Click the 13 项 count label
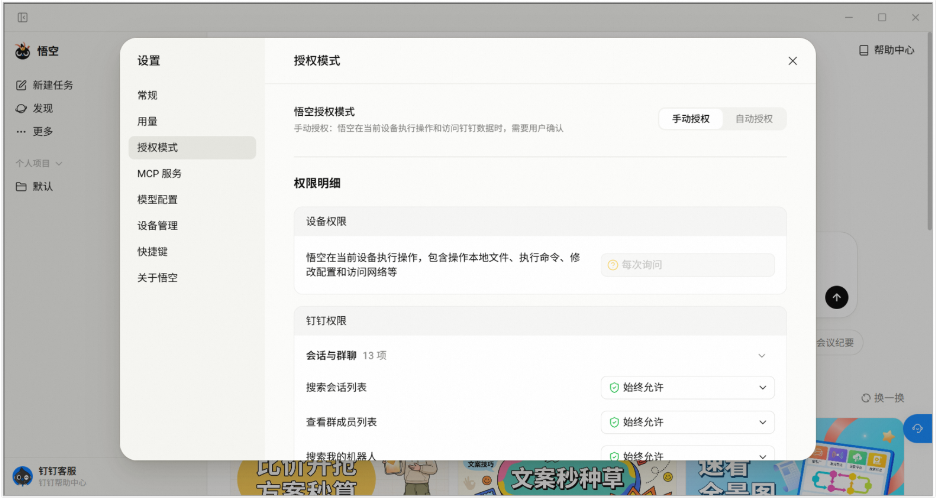Screen dimensions: 937x501 375,356
